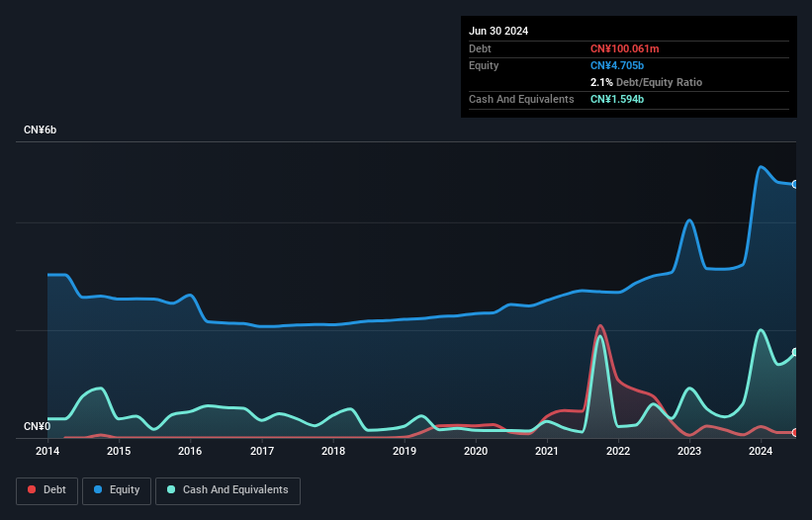This screenshot has width=812, height=520.
Task: Toggle the Equity series legend button
Action: coord(117,490)
